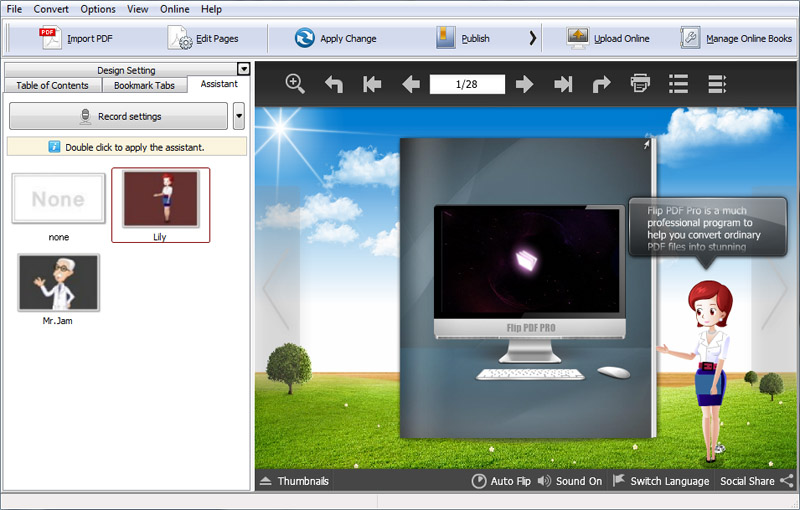Image resolution: width=800 pixels, height=510 pixels.
Task: Go to the next page arrow
Action: click(x=525, y=85)
